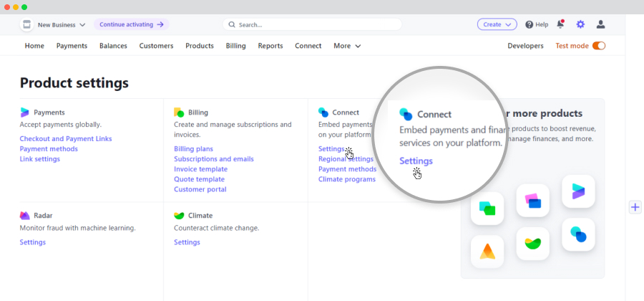Open Billing plans link
This screenshot has height=301, width=644.
(x=193, y=149)
